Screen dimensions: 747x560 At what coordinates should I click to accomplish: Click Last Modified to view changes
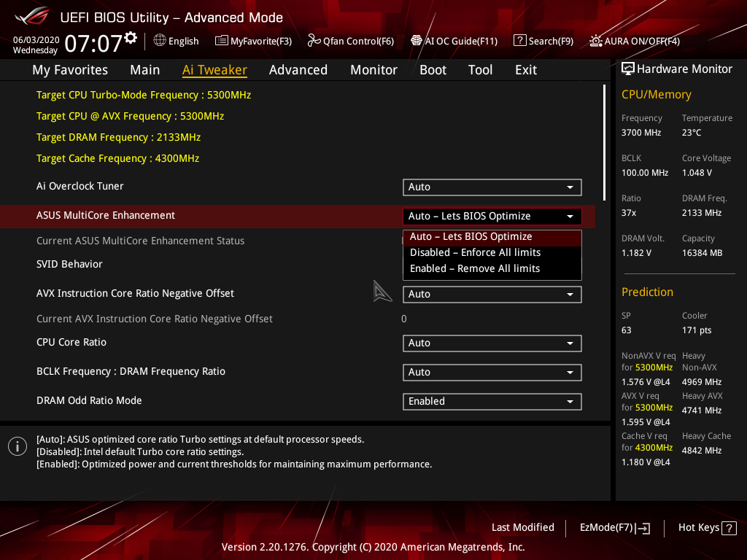522,527
